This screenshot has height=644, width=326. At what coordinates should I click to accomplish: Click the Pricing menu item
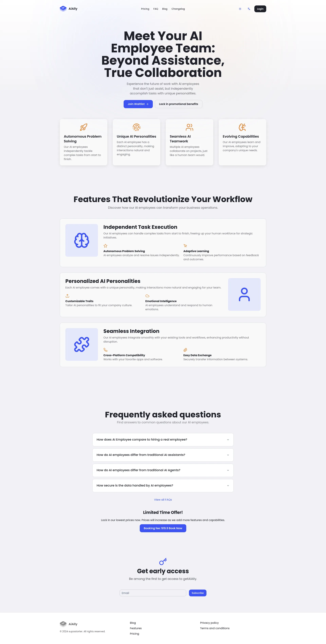pyautogui.click(x=146, y=8)
